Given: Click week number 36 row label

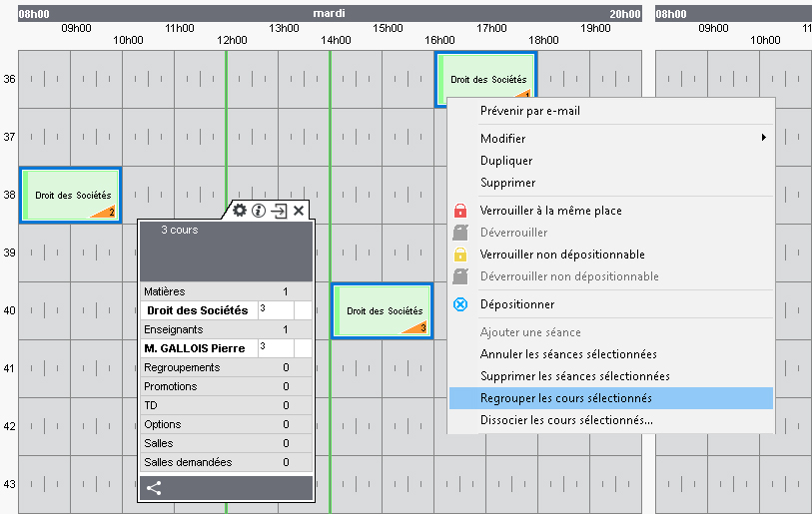Looking at the screenshot, I should [x=9, y=79].
